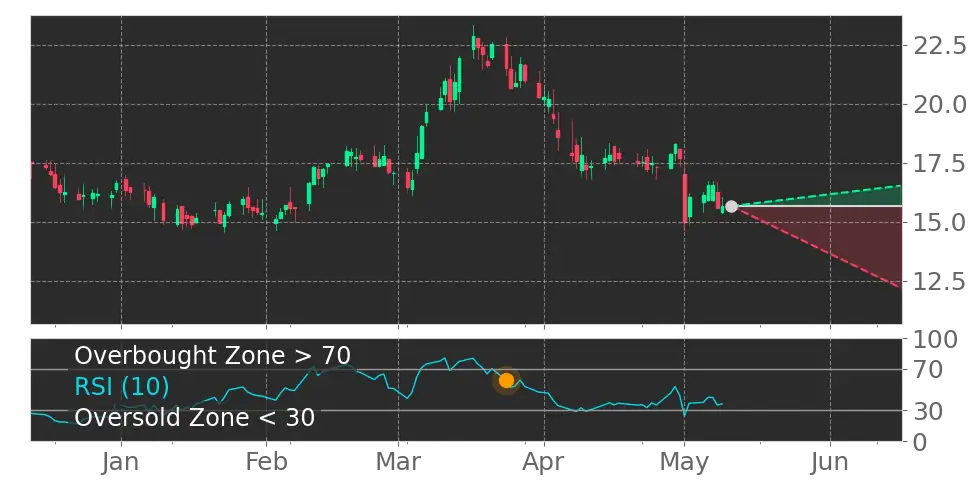
Task: Click the Jan month label
Action: pyautogui.click(x=121, y=462)
